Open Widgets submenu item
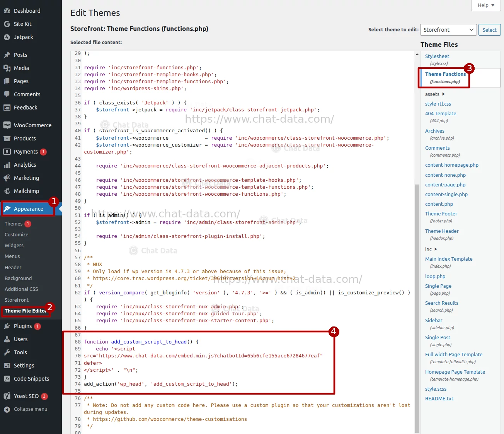The width and height of the screenshot is (504, 434). (x=14, y=246)
